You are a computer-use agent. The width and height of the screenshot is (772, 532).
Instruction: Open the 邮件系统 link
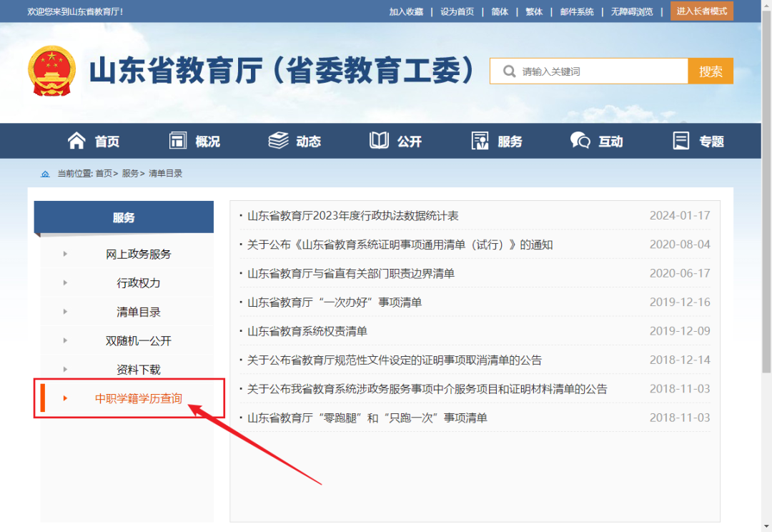577,12
